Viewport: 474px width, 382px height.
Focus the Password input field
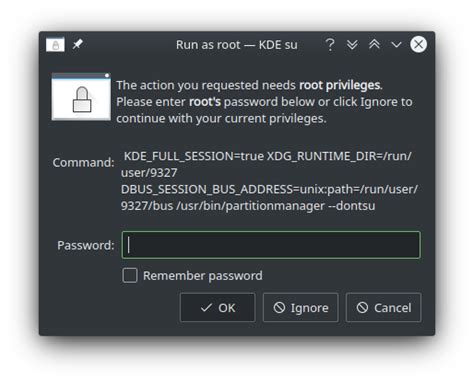271,245
